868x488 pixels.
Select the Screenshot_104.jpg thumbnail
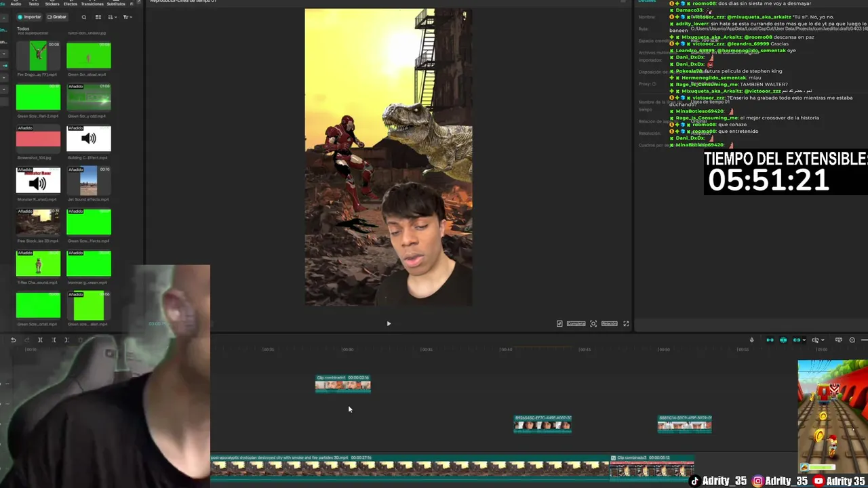tap(38, 138)
